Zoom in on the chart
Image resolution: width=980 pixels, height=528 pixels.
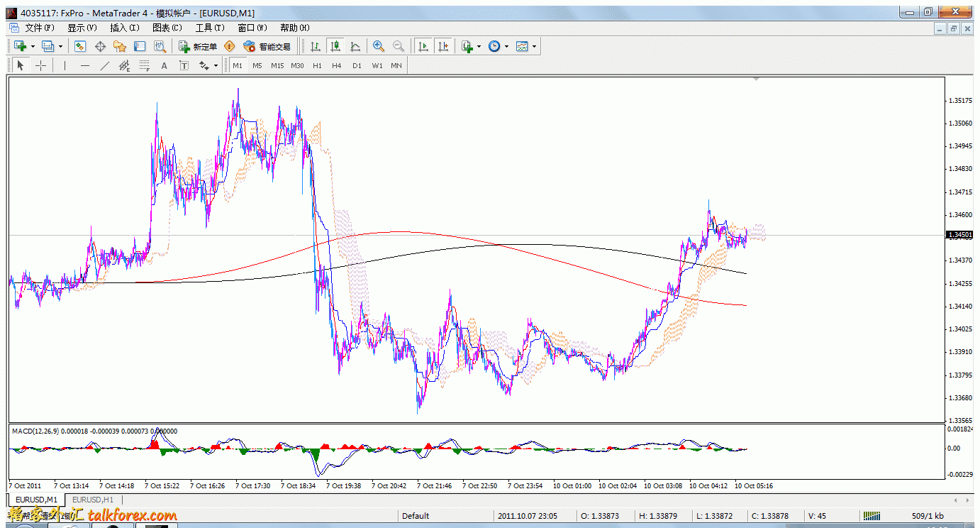click(379, 46)
